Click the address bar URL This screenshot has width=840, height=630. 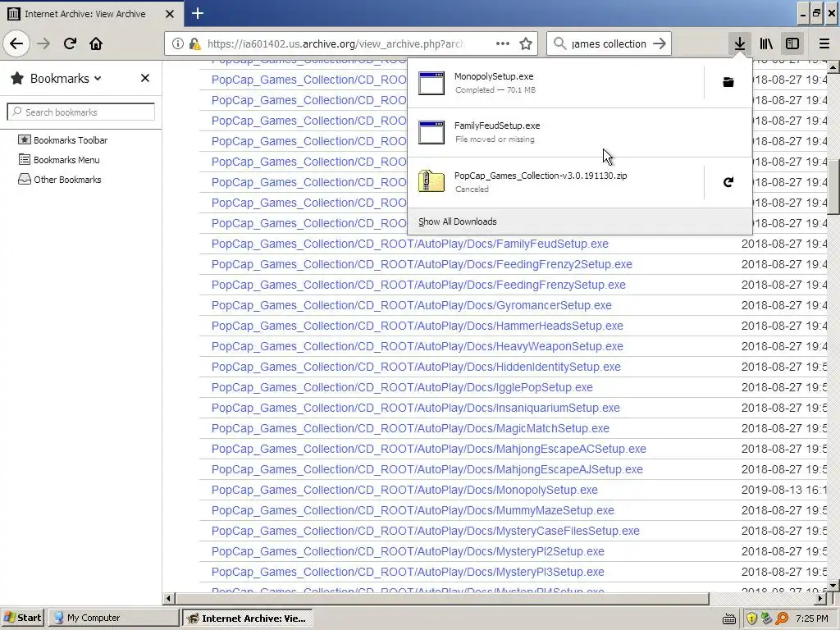[x=336, y=44]
